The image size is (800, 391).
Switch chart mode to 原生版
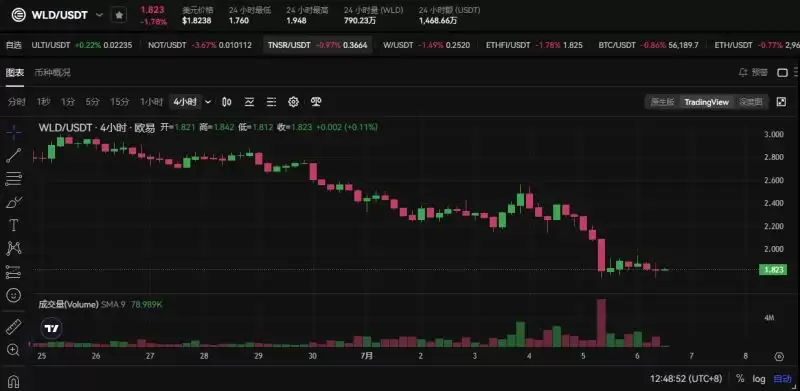662,102
